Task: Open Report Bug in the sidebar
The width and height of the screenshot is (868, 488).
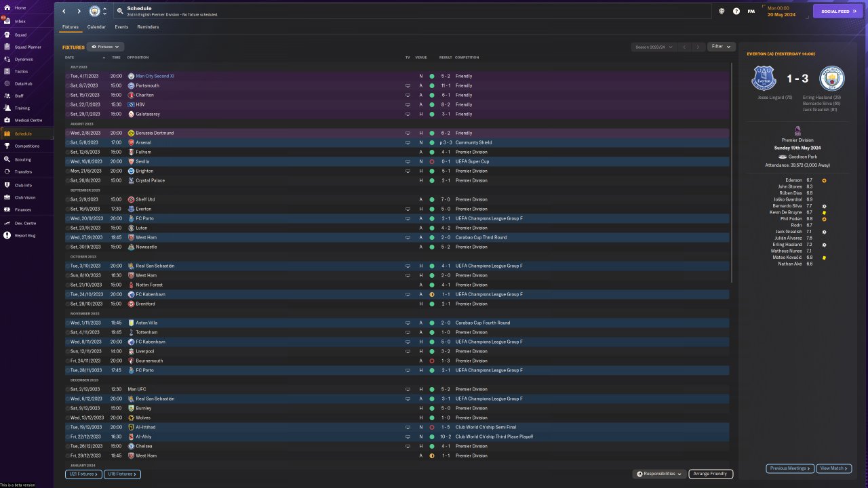Action: pos(27,235)
